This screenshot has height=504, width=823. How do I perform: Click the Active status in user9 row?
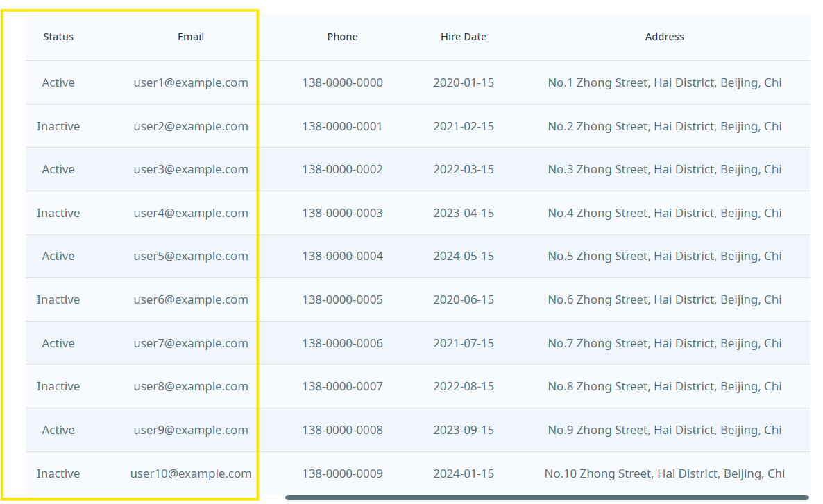pos(58,430)
